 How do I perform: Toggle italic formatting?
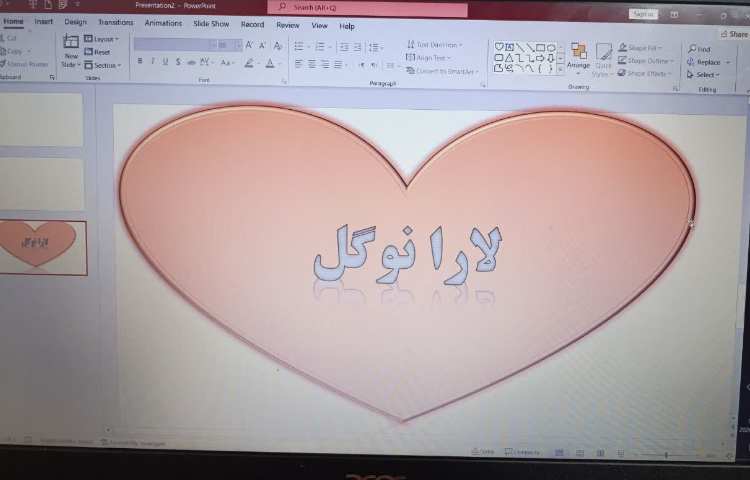coord(153,61)
